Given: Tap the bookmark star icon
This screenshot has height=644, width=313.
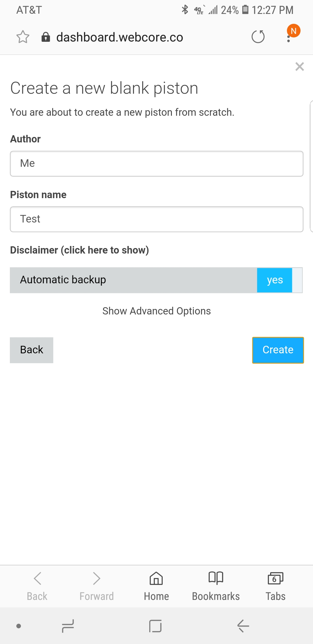Looking at the screenshot, I should (x=23, y=37).
